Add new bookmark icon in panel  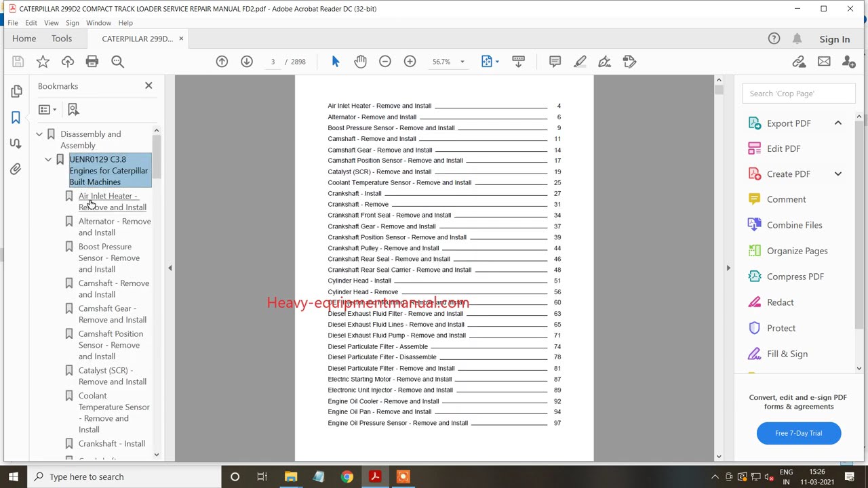73,109
